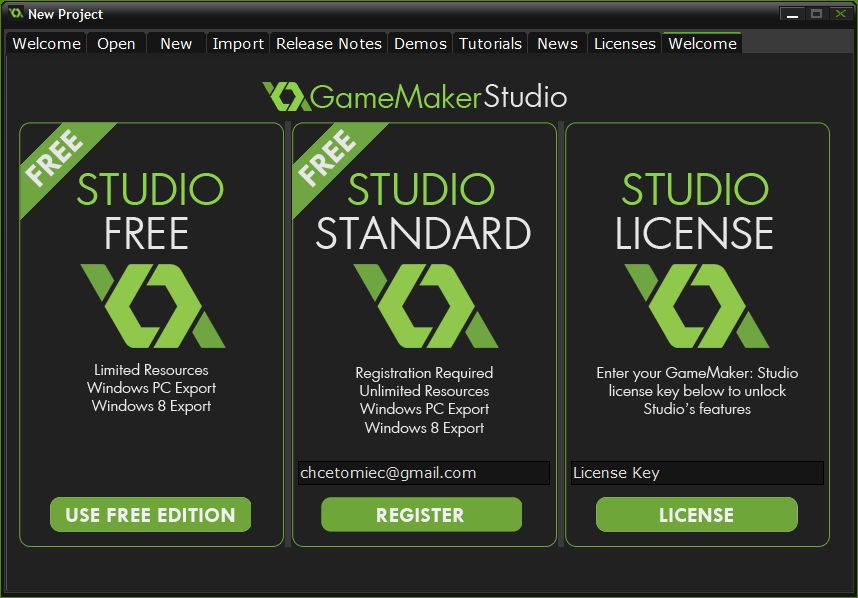The image size is (858, 598).
Task: Focus the email address input field
Action: 424,473
